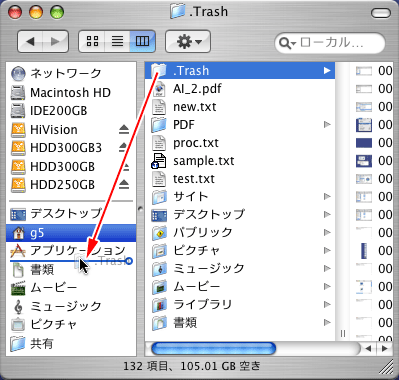399x380 pixels.
Task: Open the アプリケーション sidebar item
Action: [x=68, y=250]
